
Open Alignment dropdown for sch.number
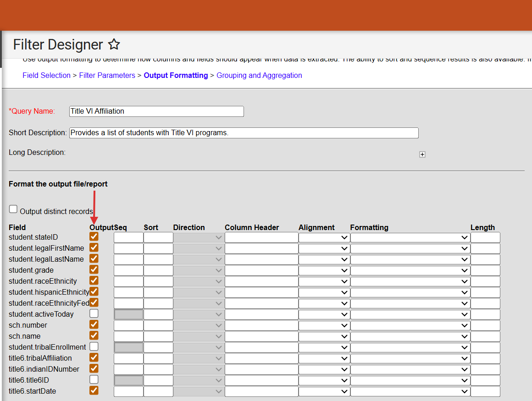(324, 325)
